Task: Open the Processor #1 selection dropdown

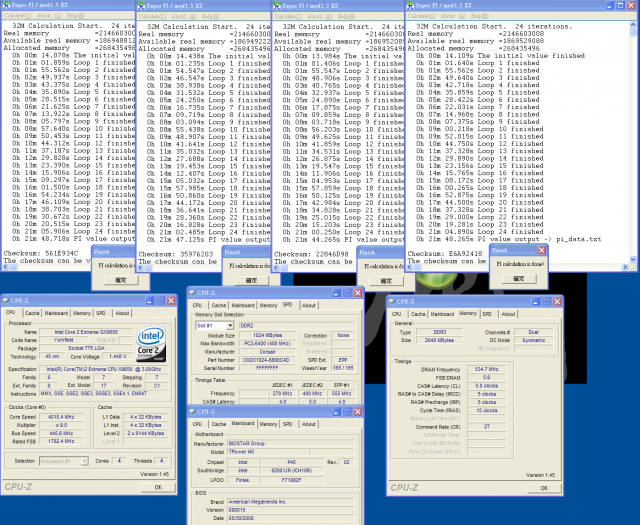Action: [x=84, y=461]
